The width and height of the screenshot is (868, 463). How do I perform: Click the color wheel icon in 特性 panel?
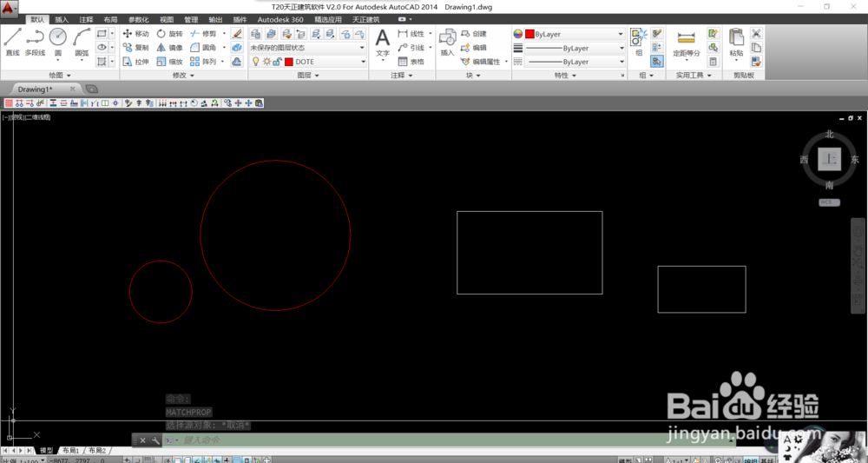click(x=517, y=34)
